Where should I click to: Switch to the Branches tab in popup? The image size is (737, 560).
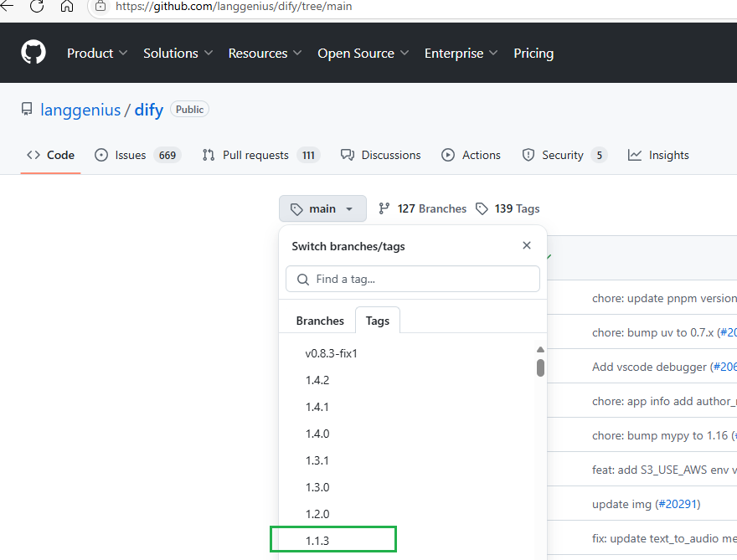coord(320,321)
